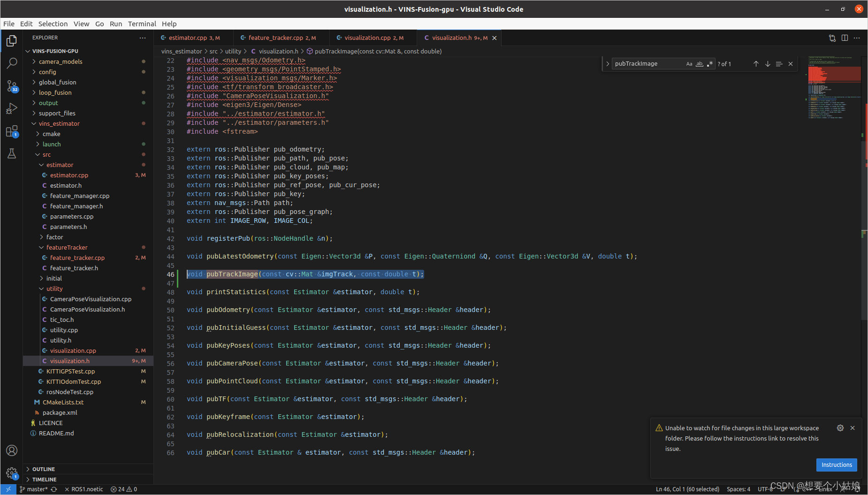Open the Search view

(12, 62)
